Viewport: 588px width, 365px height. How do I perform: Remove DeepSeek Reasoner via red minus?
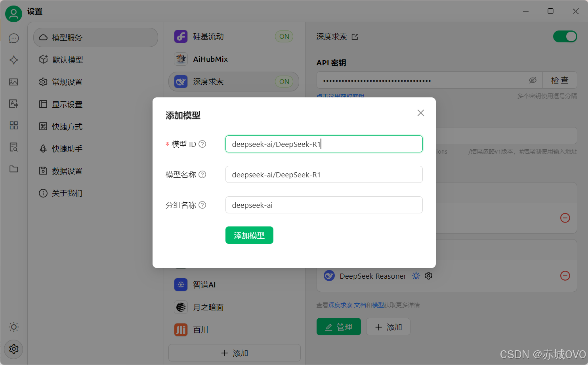click(565, 276)
